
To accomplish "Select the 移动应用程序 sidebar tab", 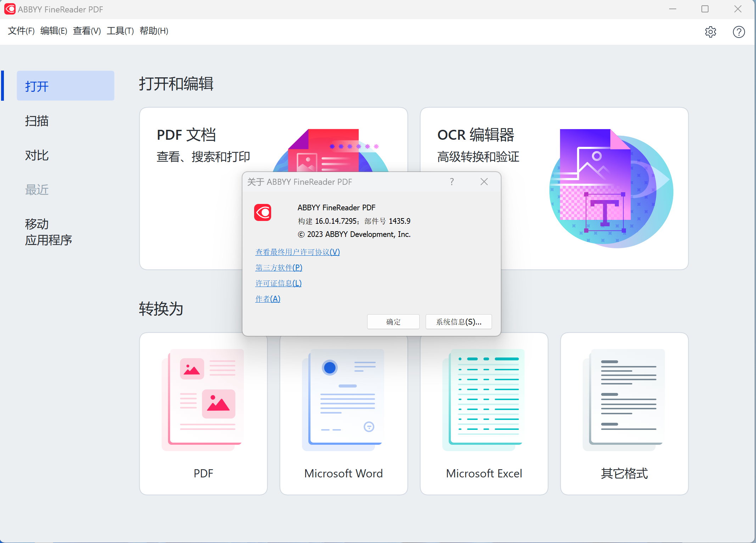I will [x=48, y=232].
